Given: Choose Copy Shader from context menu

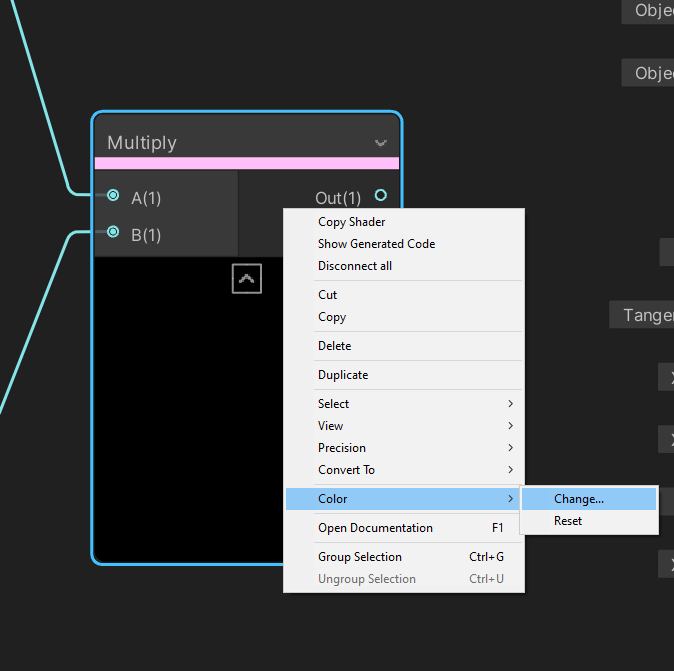Looking at the screenshot, I should [x=351, y=222].
